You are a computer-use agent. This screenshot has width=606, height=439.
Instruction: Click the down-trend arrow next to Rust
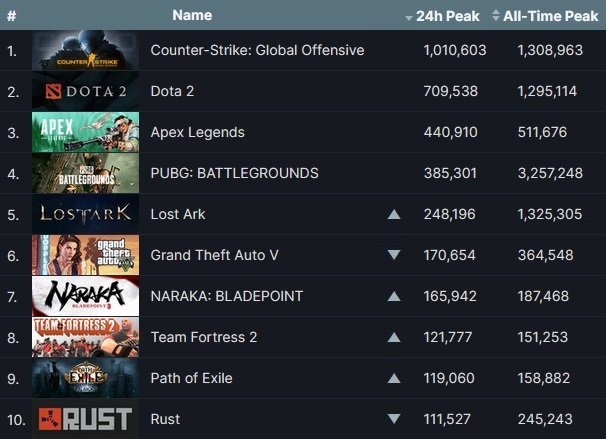click(394, 419)
